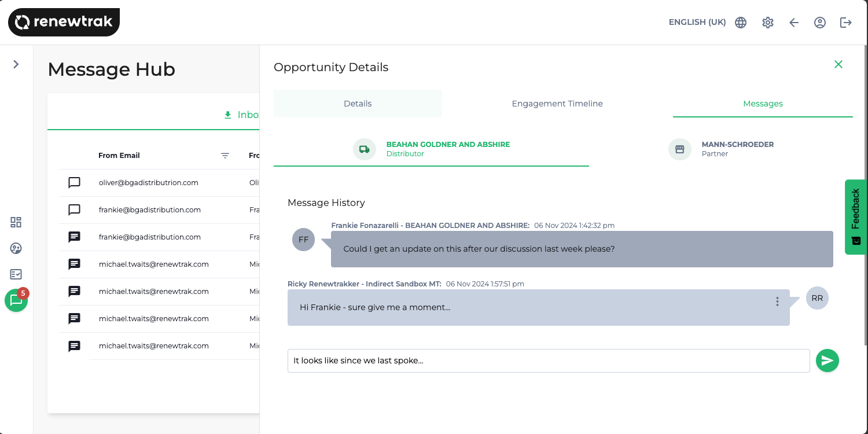The image size is (868, 434).
Task: Open message options three-dot menu
Action: pos(777,301)
